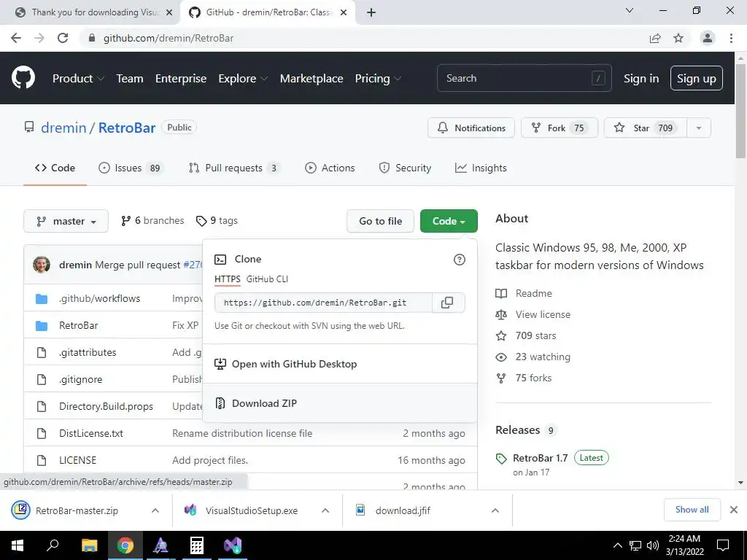Screen dimensions: 747x560
Task: Open Chrome three-dot menu
Action: click(731, 38)
